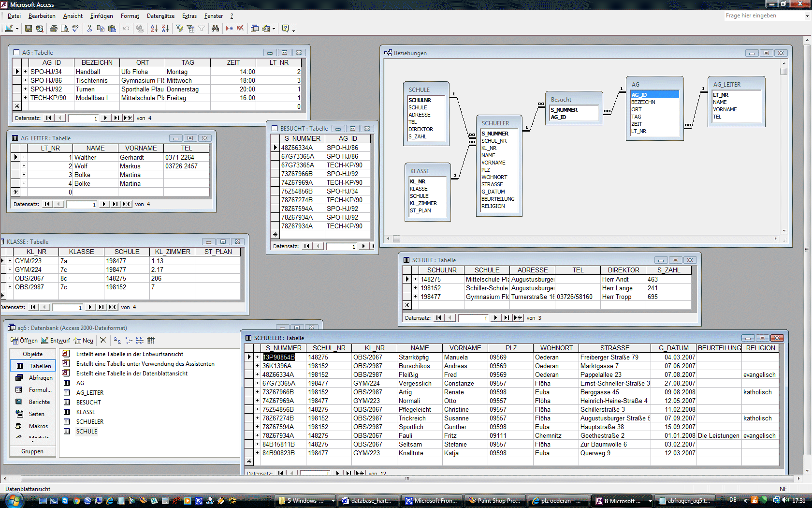Sort descending with the Z-A icon
812x508 pixels.
coord(165,29)
